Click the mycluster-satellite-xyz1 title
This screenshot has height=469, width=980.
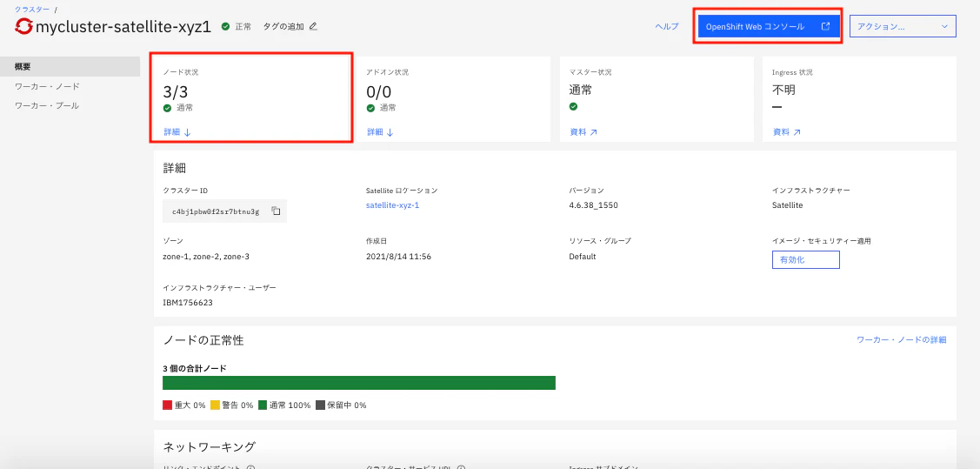click(123, 27)
